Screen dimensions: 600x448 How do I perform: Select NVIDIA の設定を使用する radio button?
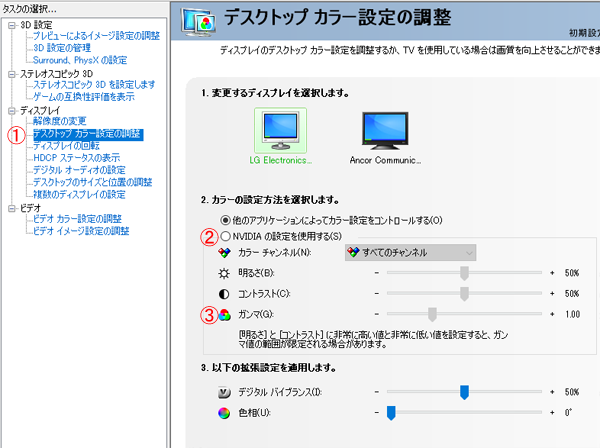point(225,236)
